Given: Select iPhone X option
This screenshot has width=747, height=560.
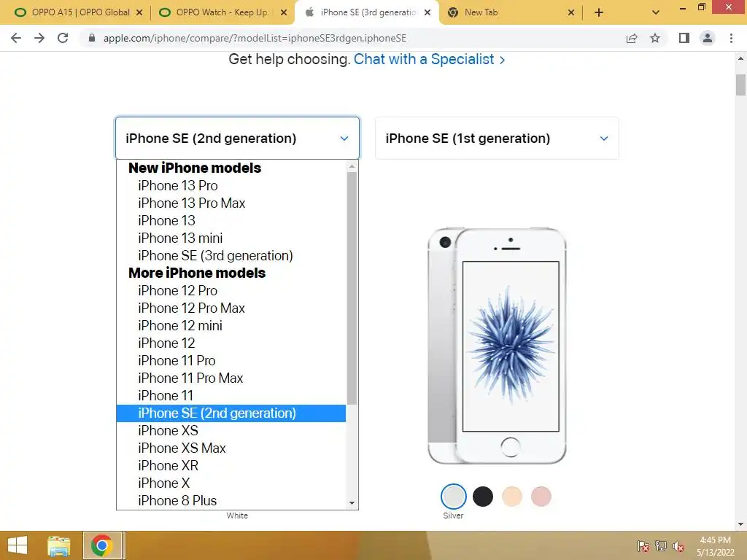Looking at the screenshot, I should (x=231, y=483).
